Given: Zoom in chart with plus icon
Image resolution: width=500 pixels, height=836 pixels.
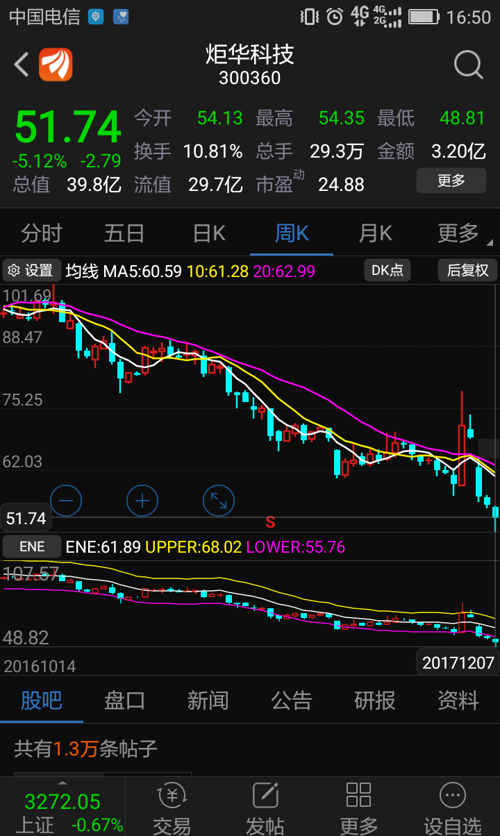Looking at the screenshot, I should coord(142,501).
